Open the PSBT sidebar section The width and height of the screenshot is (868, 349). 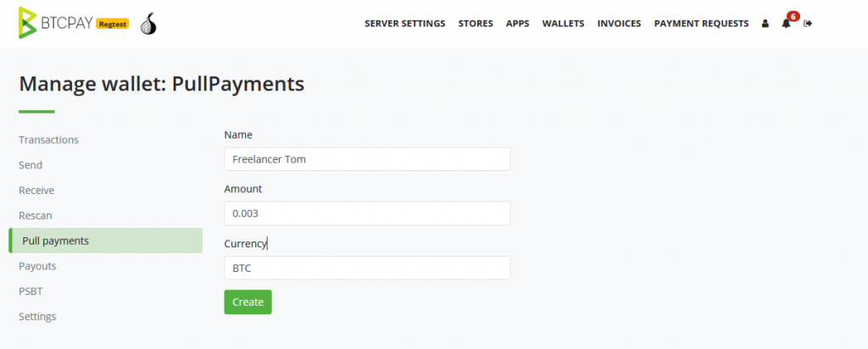[x=31, y=291]
